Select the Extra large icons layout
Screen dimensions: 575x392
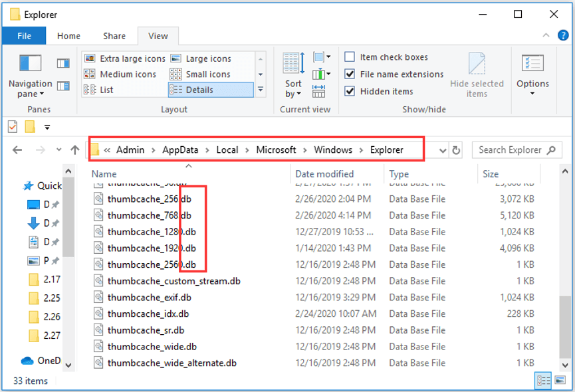(126, 58)
